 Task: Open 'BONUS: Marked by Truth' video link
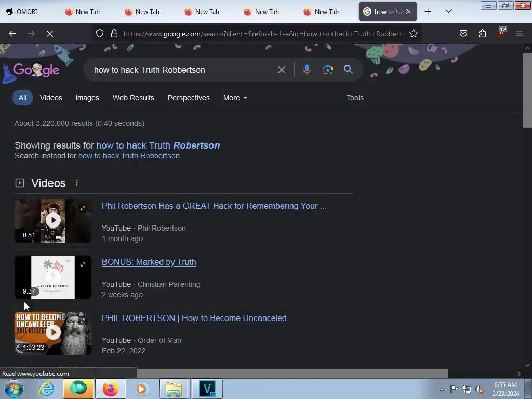[x=149, y=262]
